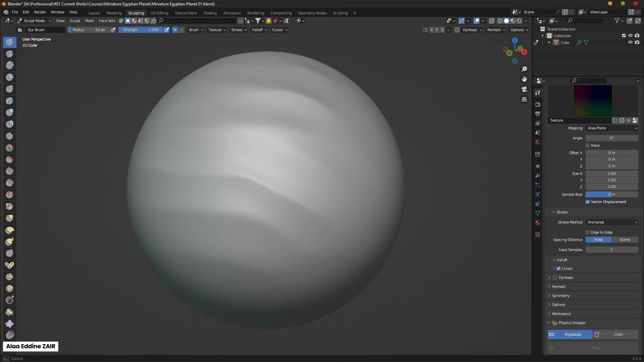This screenshot has width=644, height=362.
Task: Switch to the Shading workspace tab
Action: click(210, 13)
